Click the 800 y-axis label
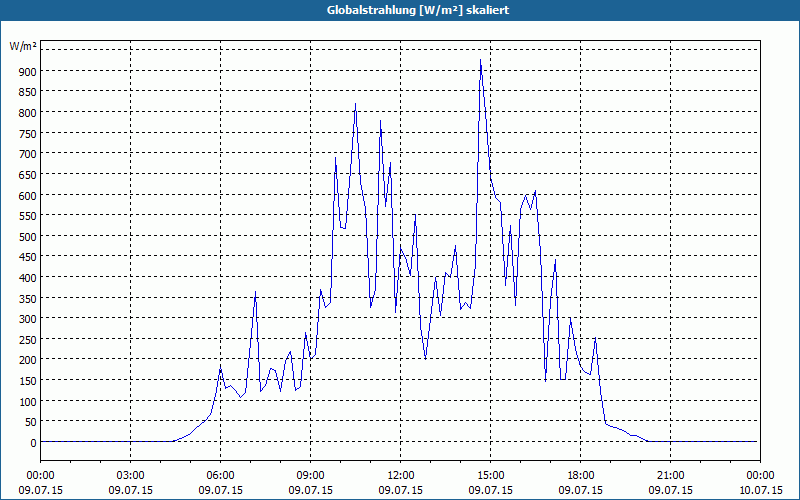The width and height of the screenshot is (800, 500). [28, 113]
